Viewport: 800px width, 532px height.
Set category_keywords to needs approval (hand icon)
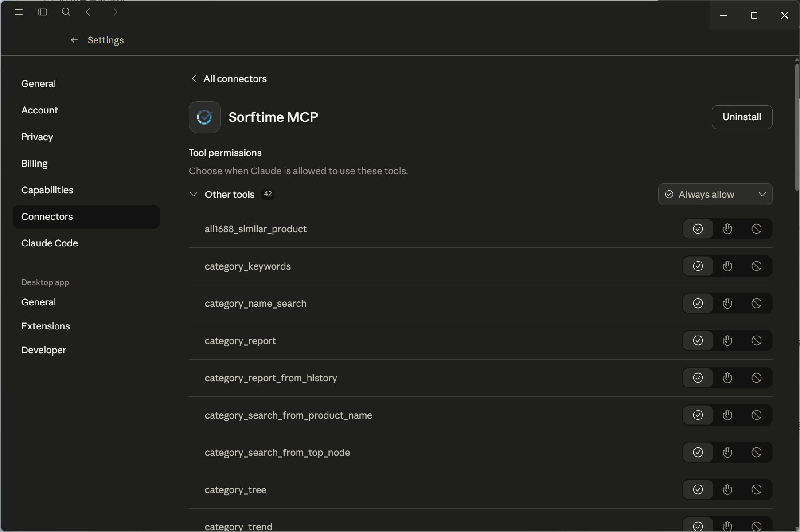[727, 266]
